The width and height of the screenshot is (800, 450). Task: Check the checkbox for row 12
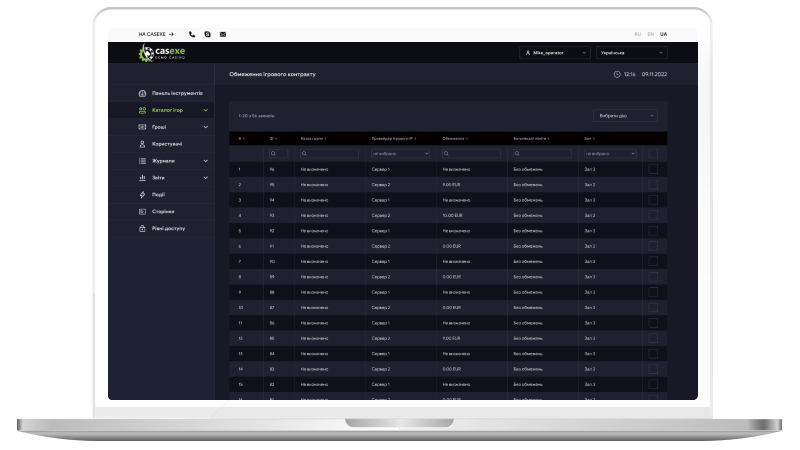pos(653,338)
